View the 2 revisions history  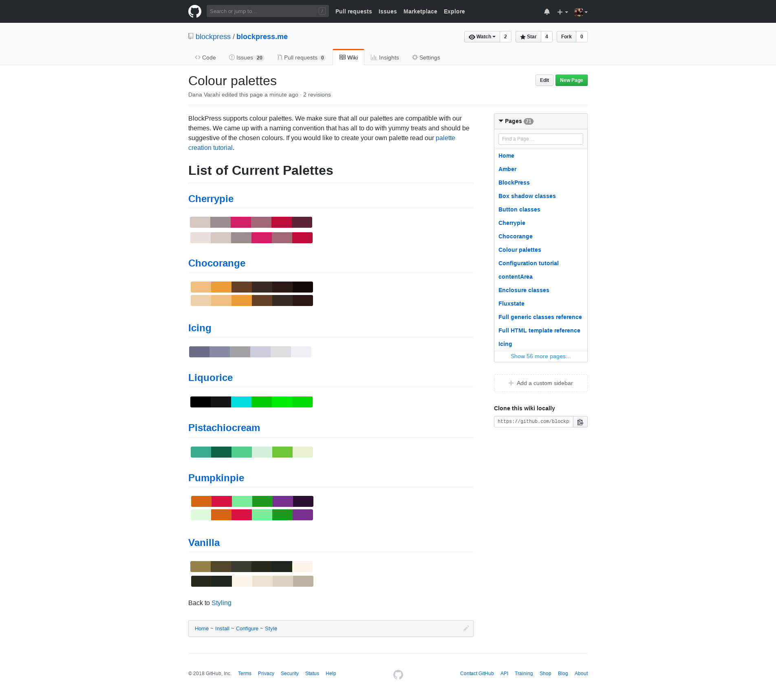pyautogui.click(x=317, y=95)
